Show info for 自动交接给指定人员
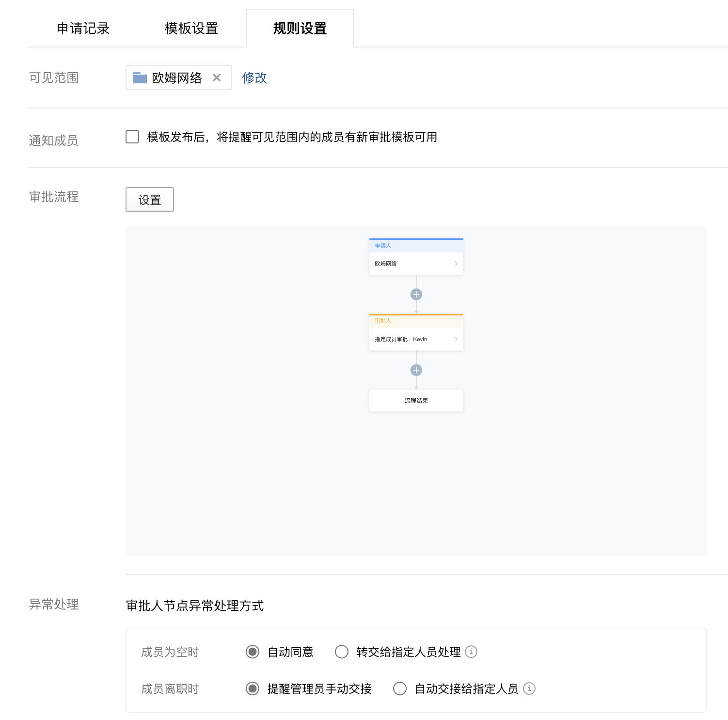728x720 pixels. [x=529, y=689]
